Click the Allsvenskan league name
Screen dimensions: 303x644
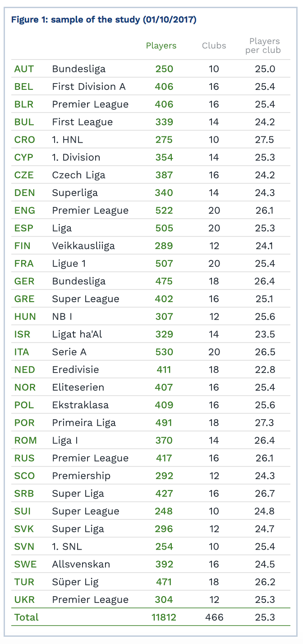coord(81,564)
